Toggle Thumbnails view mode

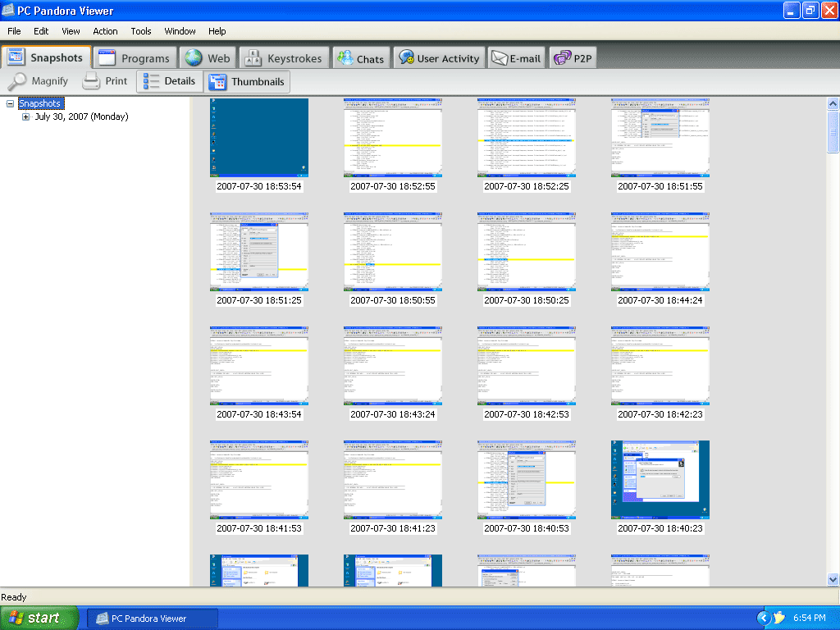click(247, 81)
